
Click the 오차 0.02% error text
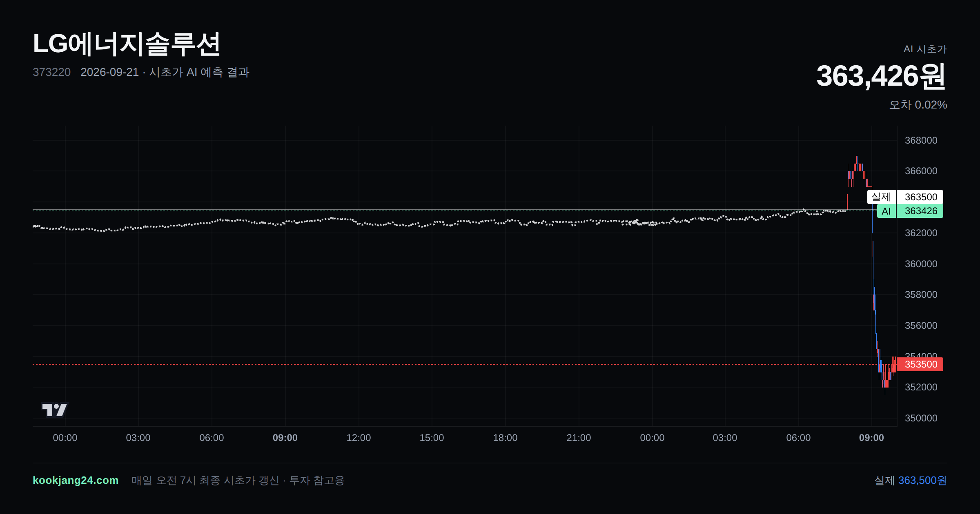tap(918, 105)
